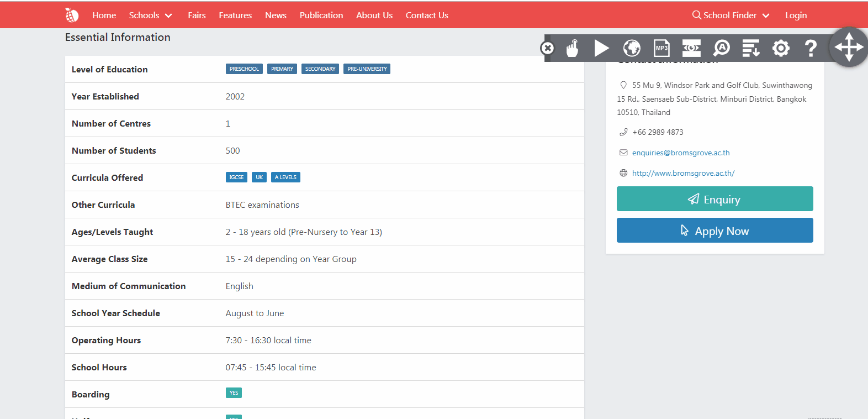
Task: Open the School Finder dropdown
Action: pos(731,15)
